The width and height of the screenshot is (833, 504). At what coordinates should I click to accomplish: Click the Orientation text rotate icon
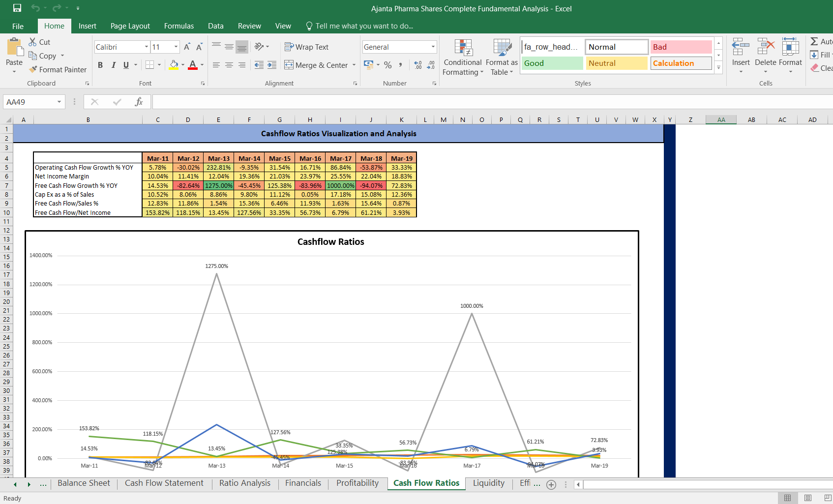coord(259,47)
